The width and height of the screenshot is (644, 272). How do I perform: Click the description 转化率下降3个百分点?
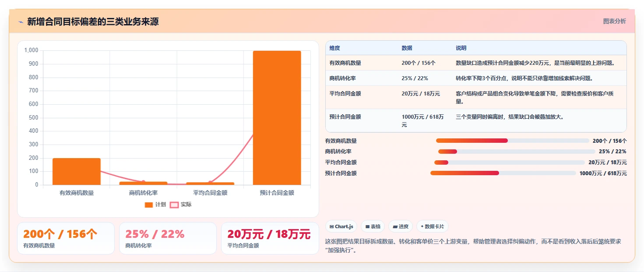click(x=524, y=78)
